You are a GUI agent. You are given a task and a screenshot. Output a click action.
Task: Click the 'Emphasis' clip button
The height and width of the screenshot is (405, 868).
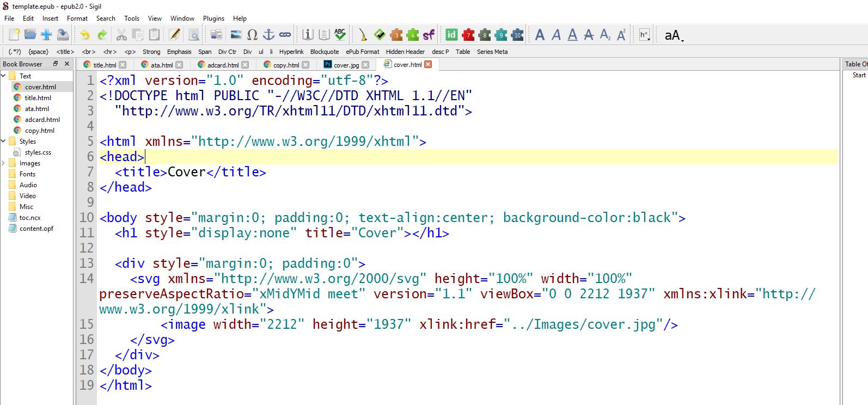pos(179,52)
